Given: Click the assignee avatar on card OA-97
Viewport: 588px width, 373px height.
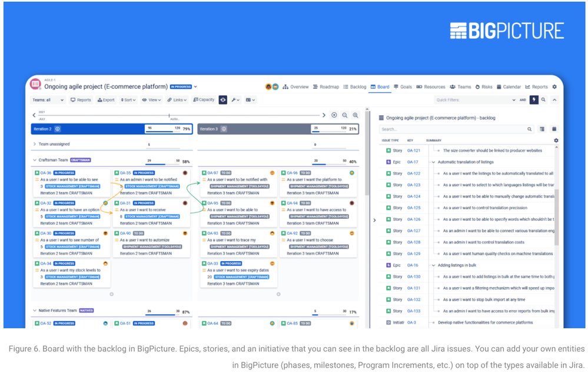Looking at the screenshot, I should 273,173.
